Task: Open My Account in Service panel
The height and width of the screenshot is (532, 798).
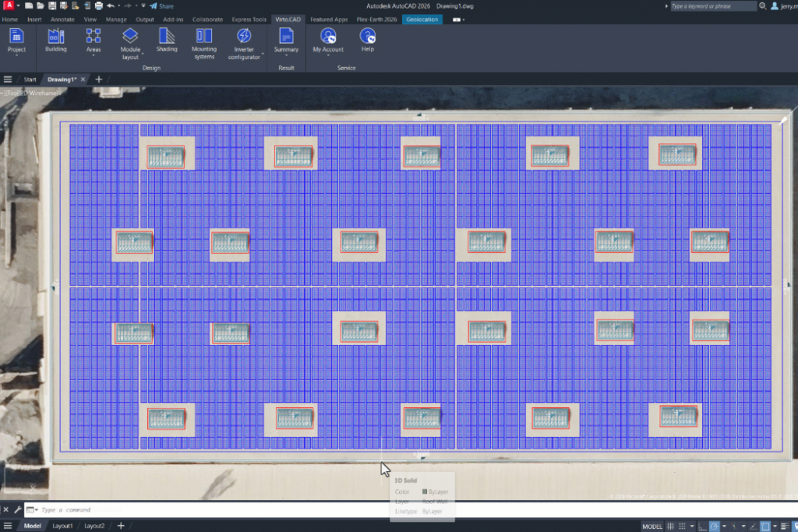Action: click(328, 41)
